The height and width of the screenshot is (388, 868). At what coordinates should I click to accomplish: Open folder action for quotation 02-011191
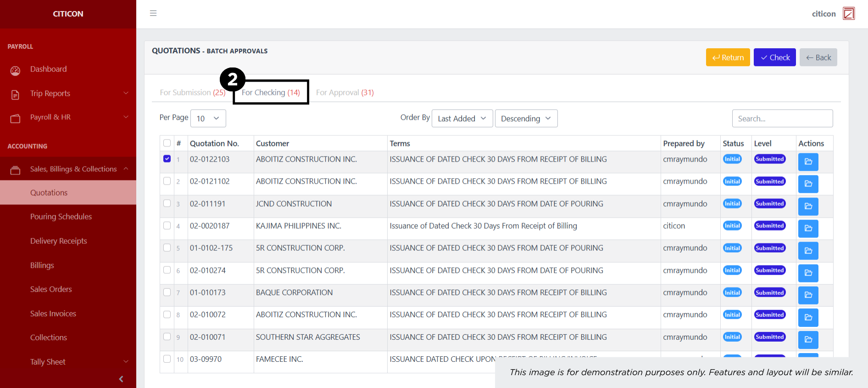tap(808, 206)
